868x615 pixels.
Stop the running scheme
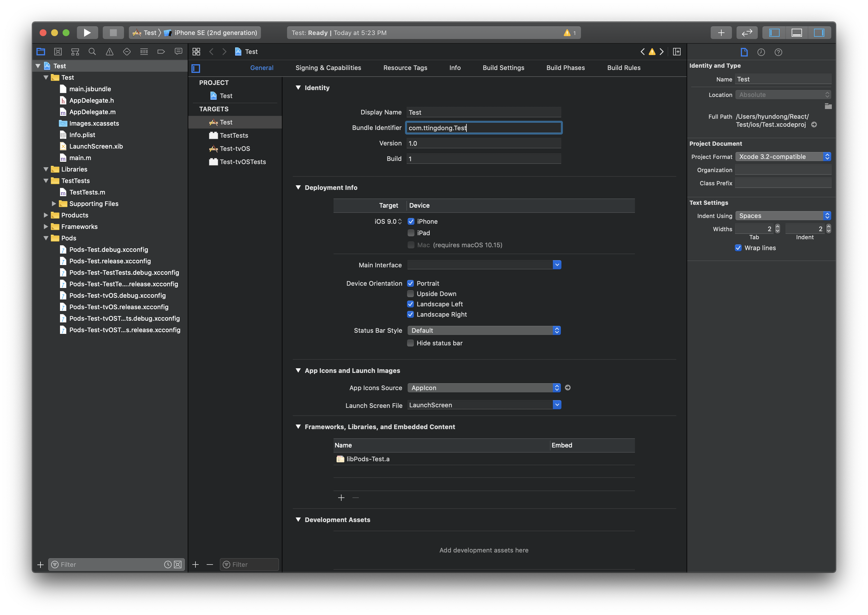click(x=113, y=33)
